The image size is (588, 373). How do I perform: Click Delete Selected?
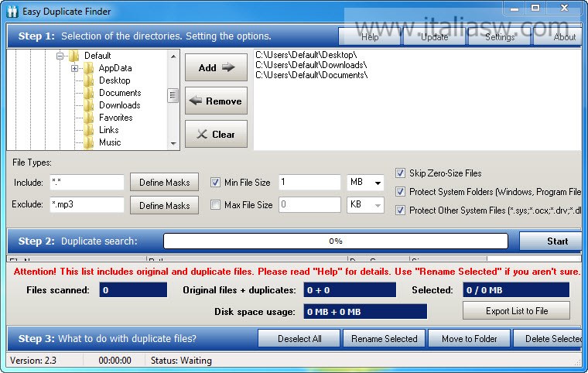pyautogui.click(x=548, y=338)
